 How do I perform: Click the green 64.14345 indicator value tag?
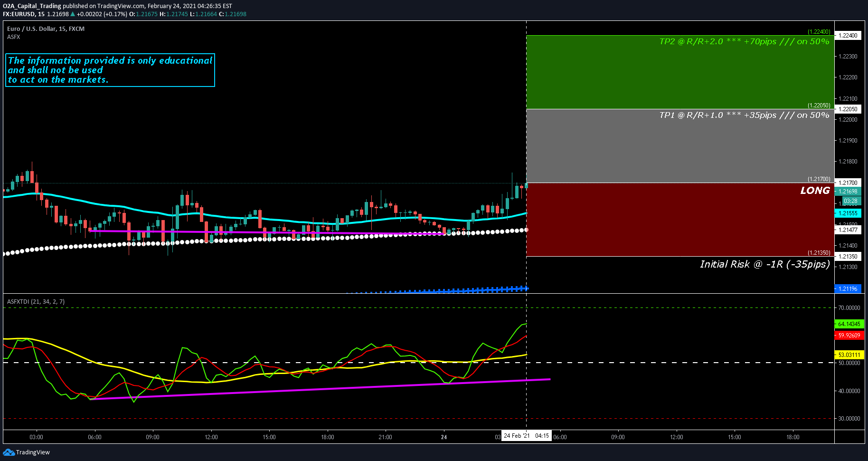click(849, 324)
